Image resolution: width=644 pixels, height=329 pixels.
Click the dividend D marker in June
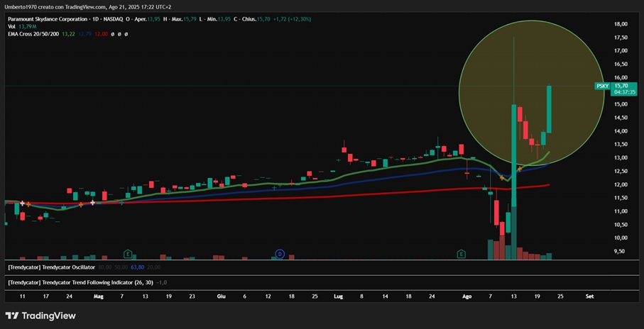[280, 254]
